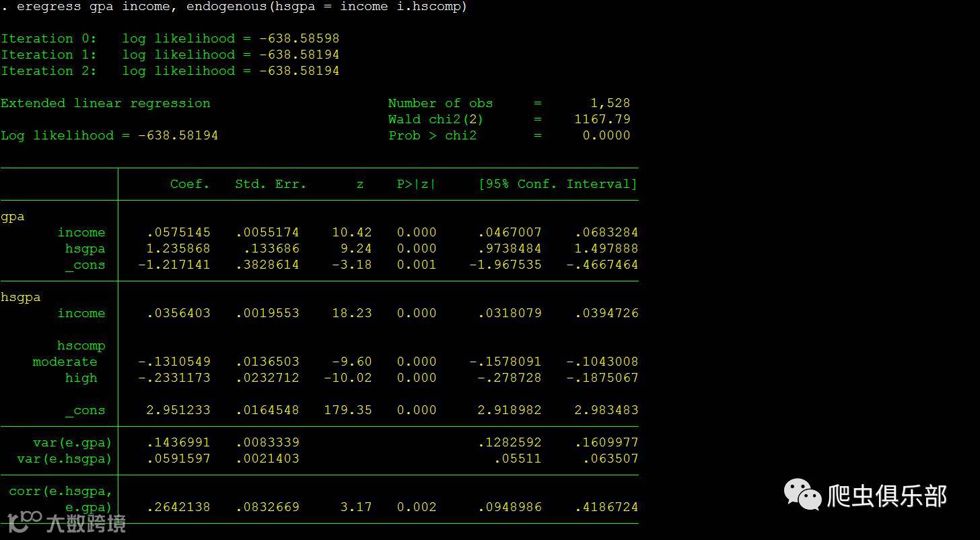
Task: Click the 'Prob > chi2' label
Action: pyautogui.click(x=432, y=135)
